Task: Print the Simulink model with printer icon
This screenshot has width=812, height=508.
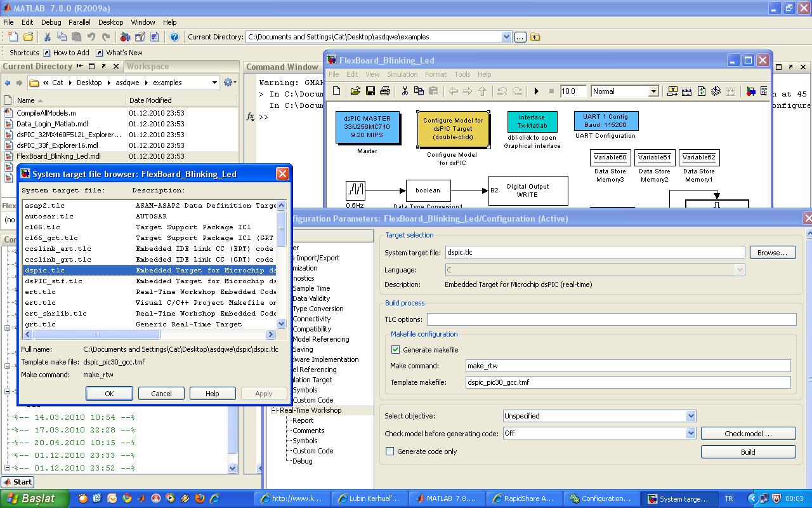Action: point(384,91)
